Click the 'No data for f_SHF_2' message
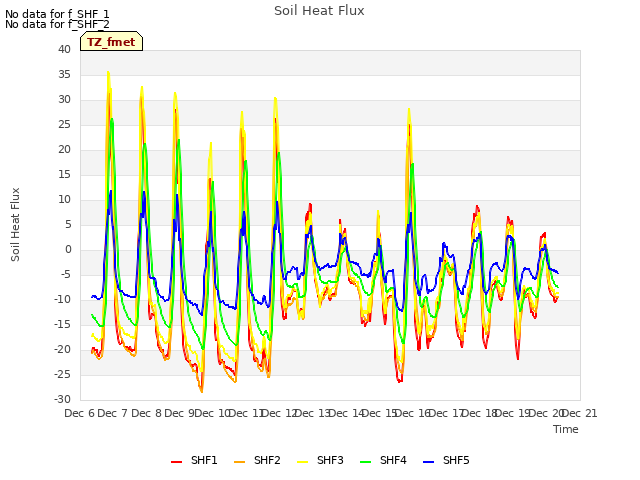Viewport: 640px width, 480px height. 57,24
